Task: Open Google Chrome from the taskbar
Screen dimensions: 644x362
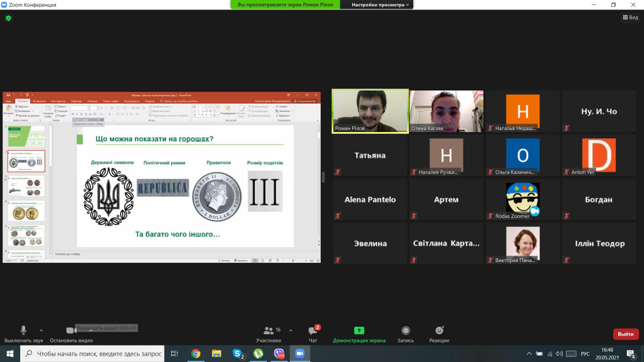Action: tap(196, 353)
